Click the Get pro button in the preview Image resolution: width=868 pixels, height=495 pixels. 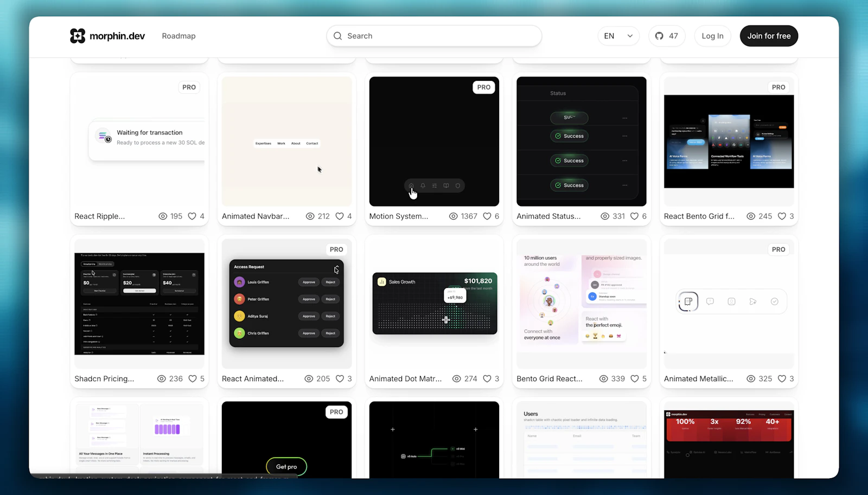(x=286, y=467)
